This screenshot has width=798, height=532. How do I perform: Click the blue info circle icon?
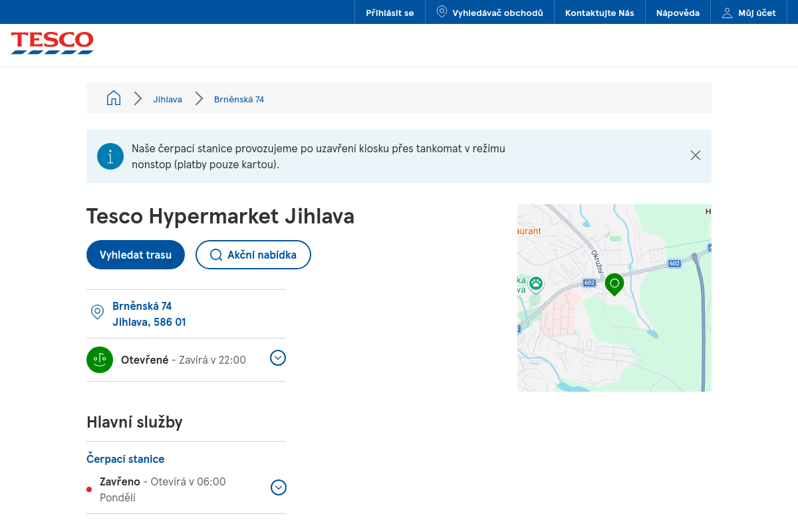[110, 156]
